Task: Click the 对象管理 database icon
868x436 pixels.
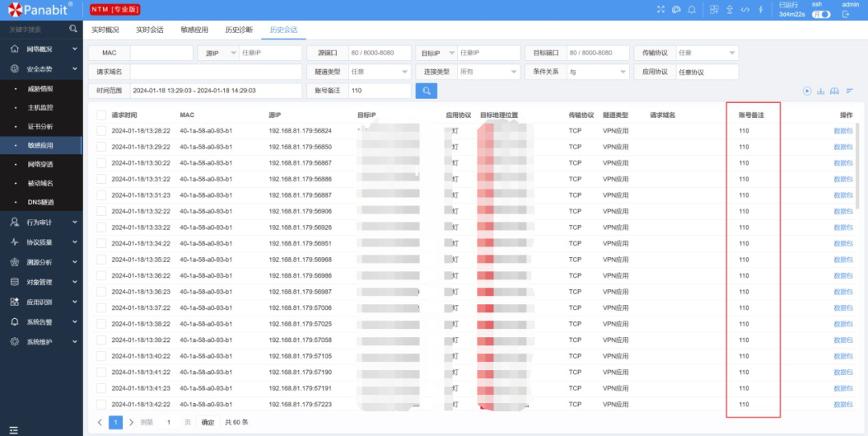Action: tap(14, 282)
